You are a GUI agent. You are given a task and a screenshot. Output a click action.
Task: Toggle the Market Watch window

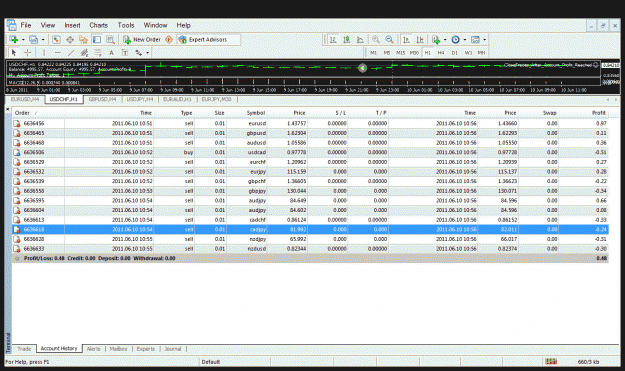pos(56,39)
